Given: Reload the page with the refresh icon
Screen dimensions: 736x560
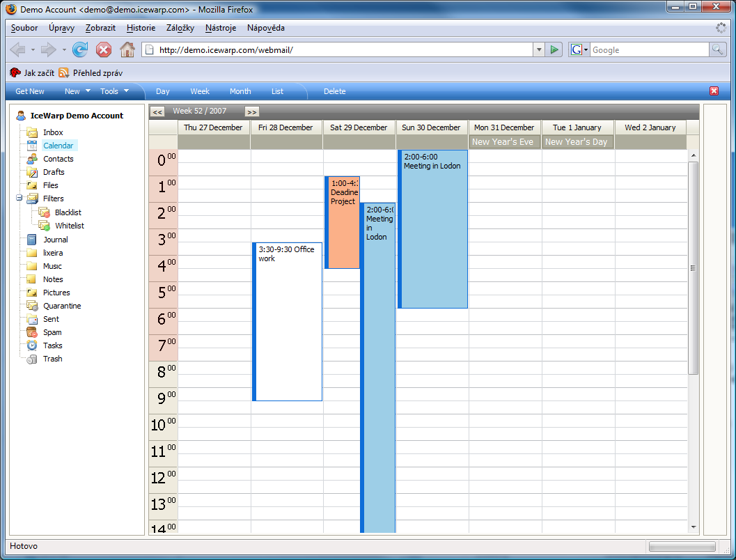Looking at the screenshot, I should pos(80,49).
